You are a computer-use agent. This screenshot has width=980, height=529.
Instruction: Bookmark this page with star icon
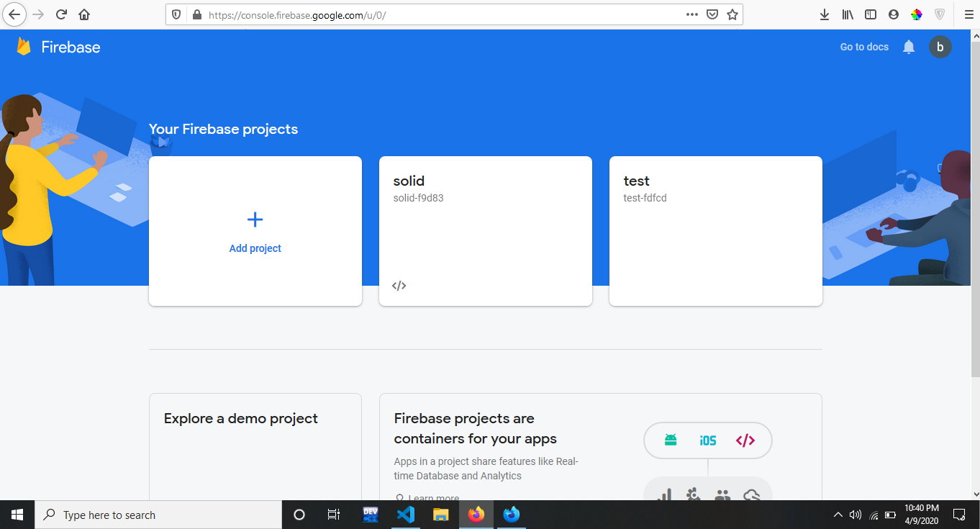click(732, 14)
